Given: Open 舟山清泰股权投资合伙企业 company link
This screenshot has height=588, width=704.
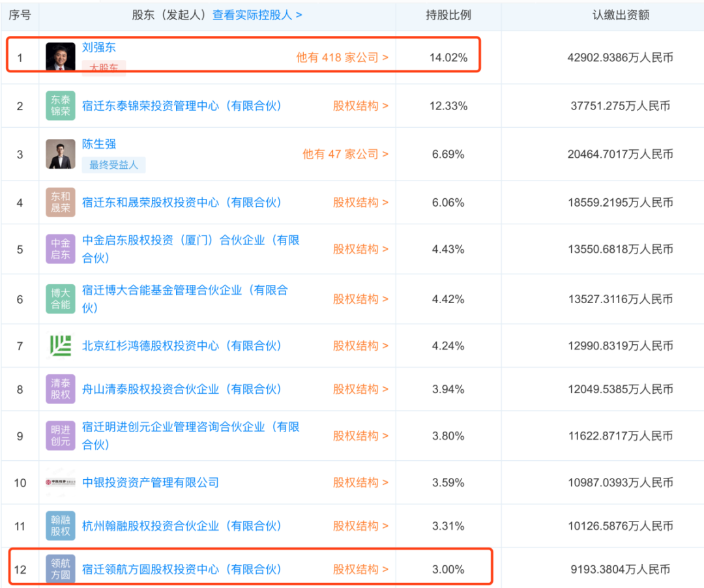Looking at the screenshot, I should (x=182, y=389).
